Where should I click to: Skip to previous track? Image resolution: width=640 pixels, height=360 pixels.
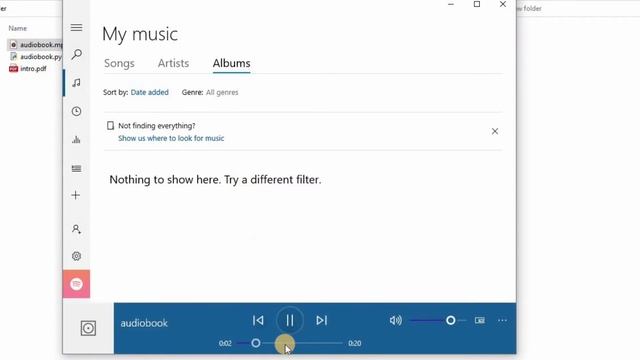pyautogui.click(x=258, y=320)
